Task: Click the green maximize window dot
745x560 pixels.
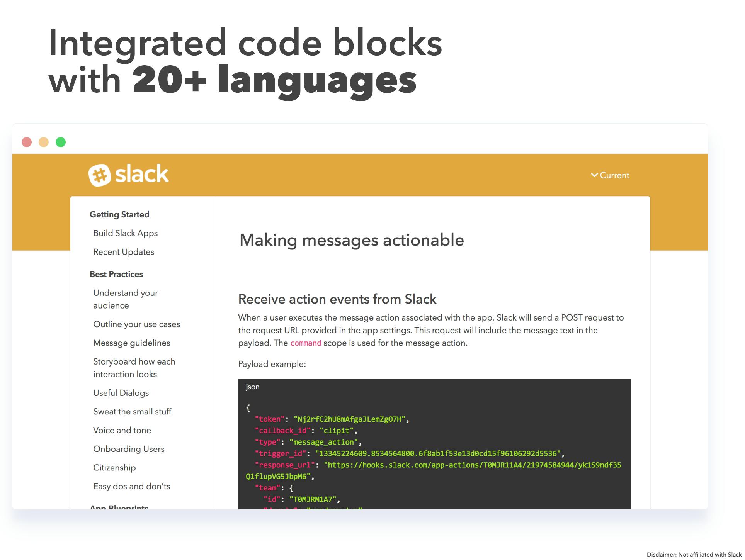Action: point(61,142)
